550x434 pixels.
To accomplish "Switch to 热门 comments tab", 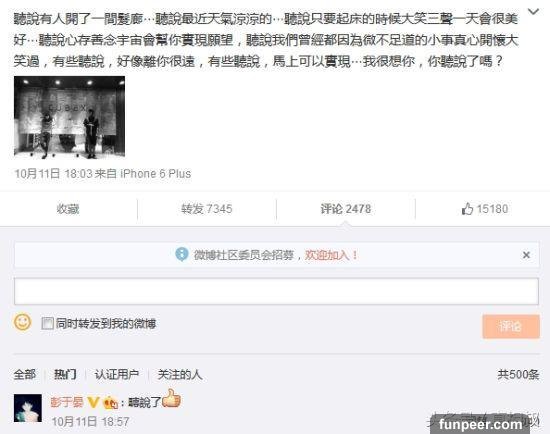I will tap(65, 374).
